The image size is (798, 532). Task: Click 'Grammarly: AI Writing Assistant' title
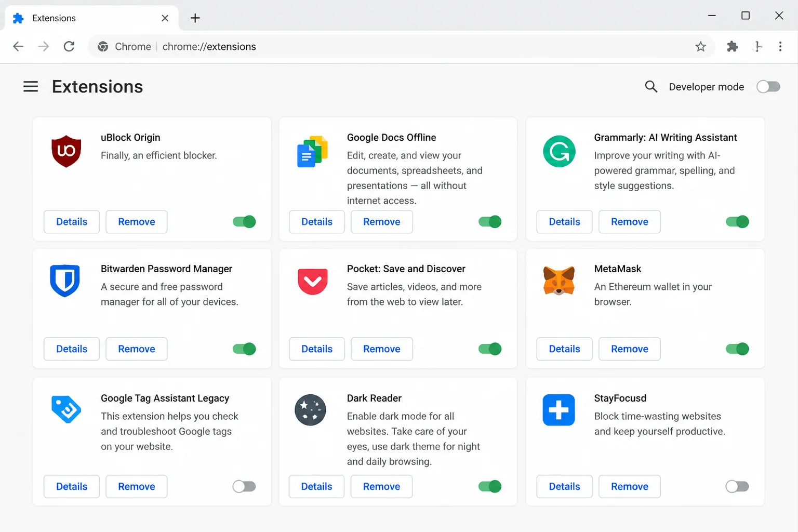(x=666, y=138)
